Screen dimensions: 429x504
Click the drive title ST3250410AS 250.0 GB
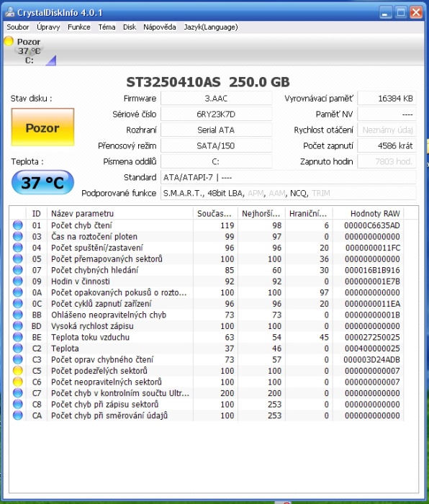click(x=208, y=82)
